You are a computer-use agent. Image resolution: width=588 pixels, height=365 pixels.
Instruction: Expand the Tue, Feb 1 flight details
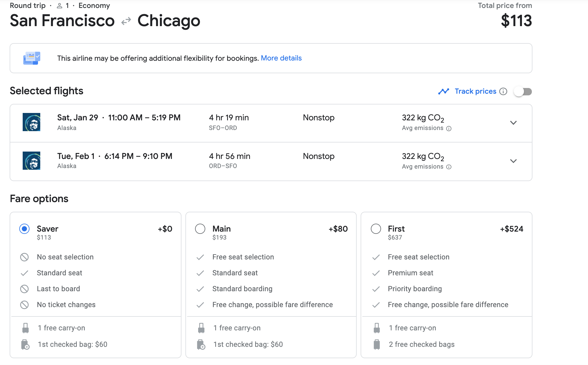click(x=513, y=161)
